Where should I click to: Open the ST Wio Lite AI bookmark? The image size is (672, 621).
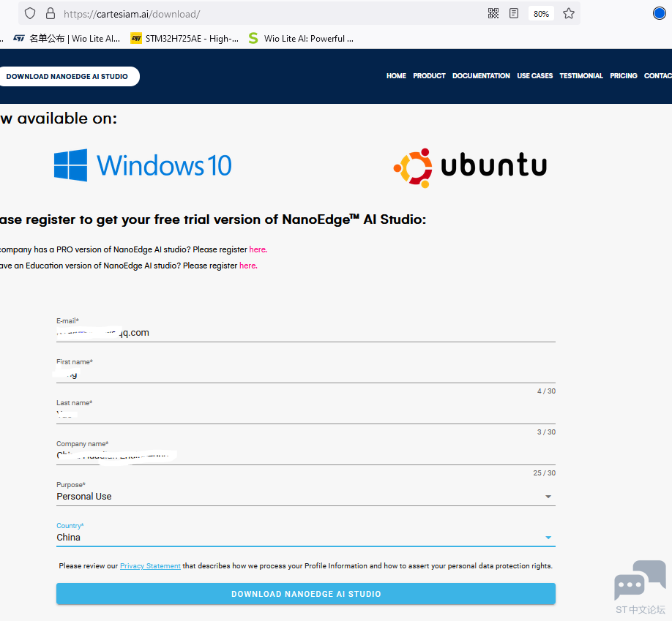tap(67, 39)
